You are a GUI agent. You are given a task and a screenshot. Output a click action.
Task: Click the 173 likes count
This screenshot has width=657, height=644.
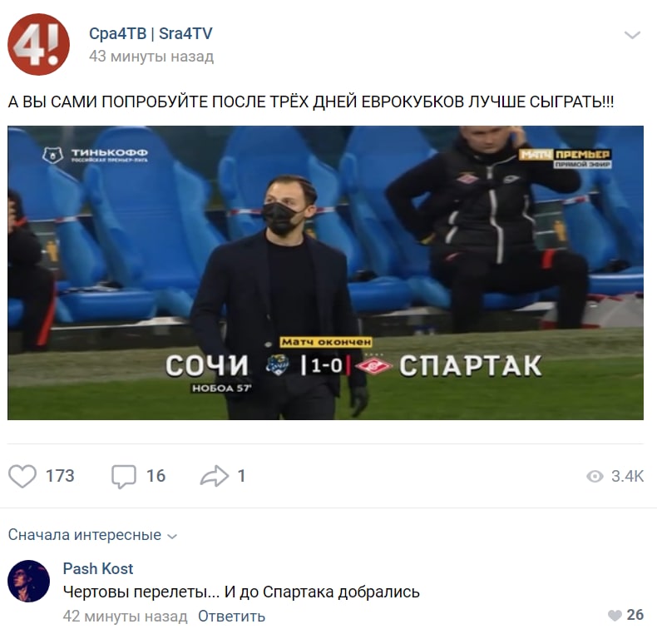click(60, 476)
